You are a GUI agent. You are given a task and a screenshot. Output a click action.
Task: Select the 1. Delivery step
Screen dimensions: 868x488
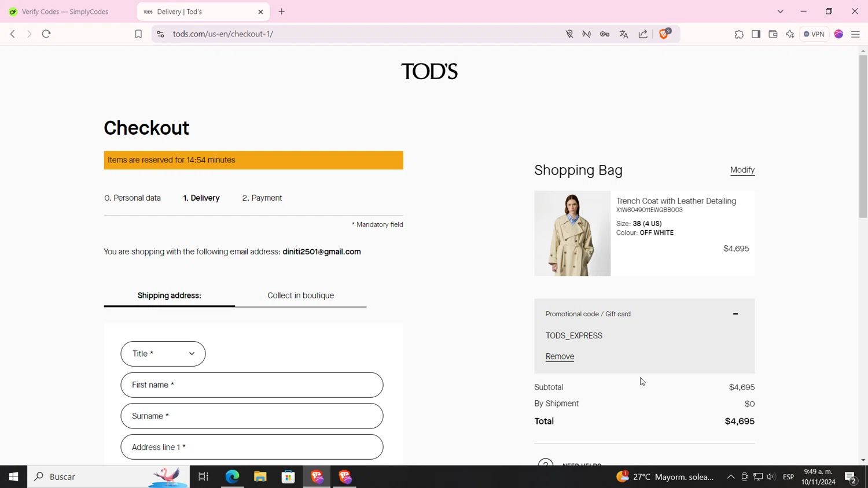(x=201, y=198)
